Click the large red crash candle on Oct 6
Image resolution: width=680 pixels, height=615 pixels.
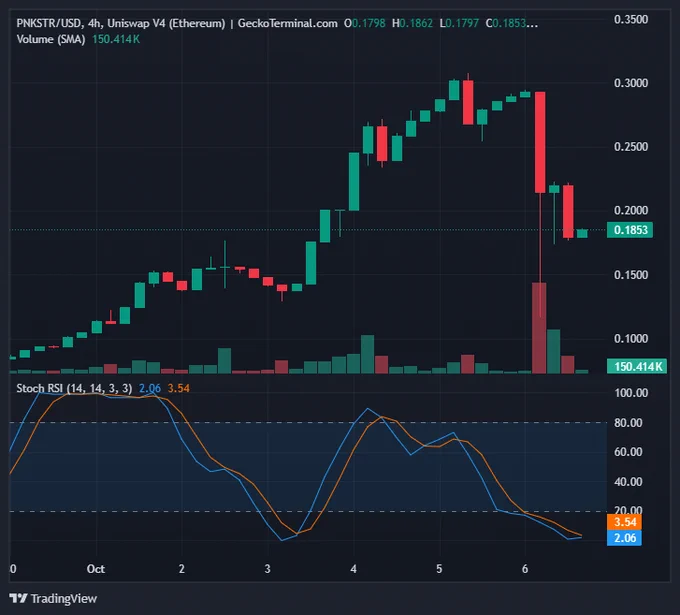(540, 142)
